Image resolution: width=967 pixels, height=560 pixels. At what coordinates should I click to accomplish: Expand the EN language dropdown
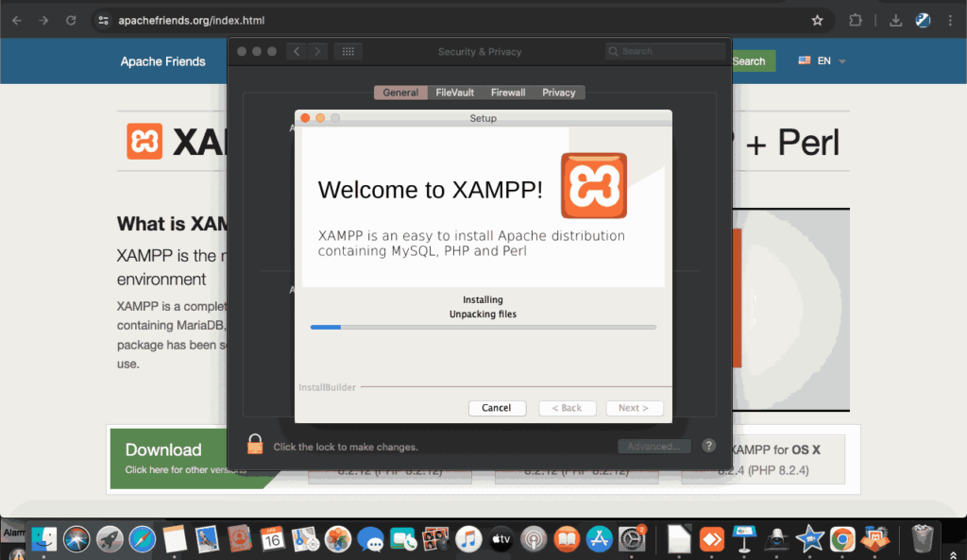point(821,60)
